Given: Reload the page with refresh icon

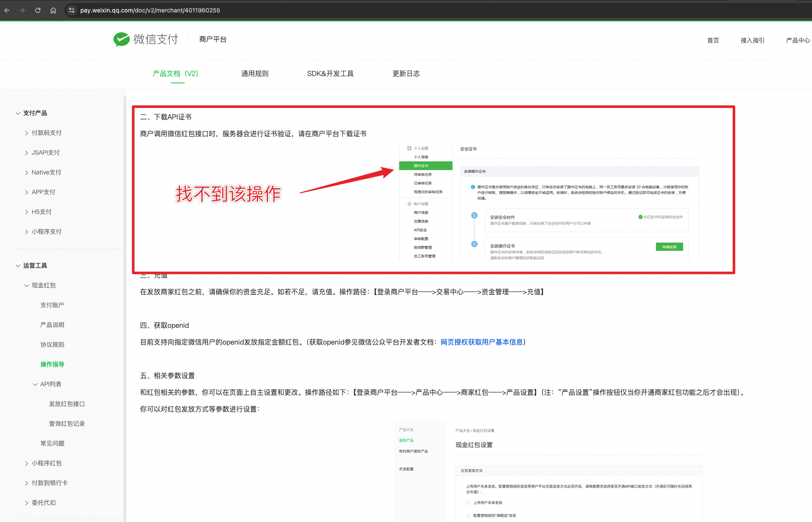Looking at the screenshot, I should (38, 10).
